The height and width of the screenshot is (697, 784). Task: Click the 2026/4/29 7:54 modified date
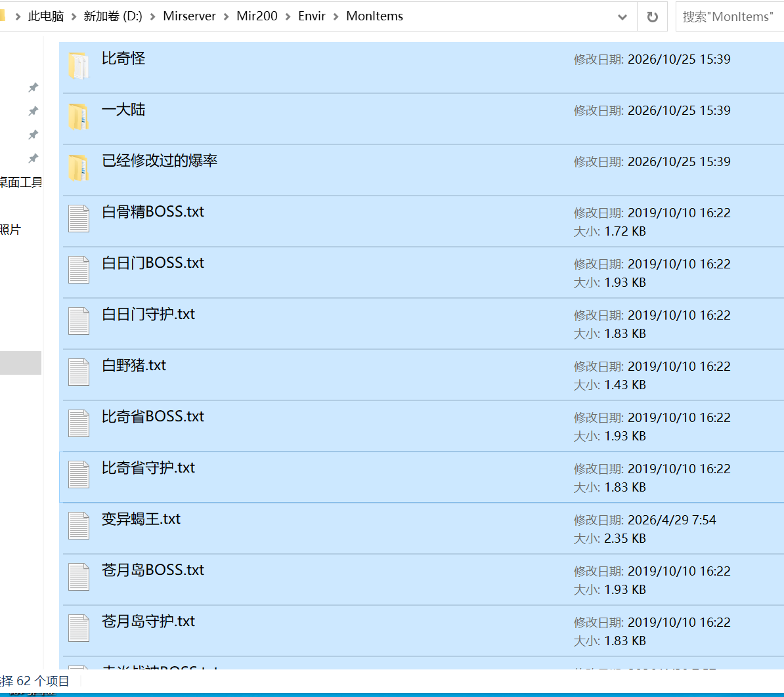pyautogui.click(x=672, y=520)
